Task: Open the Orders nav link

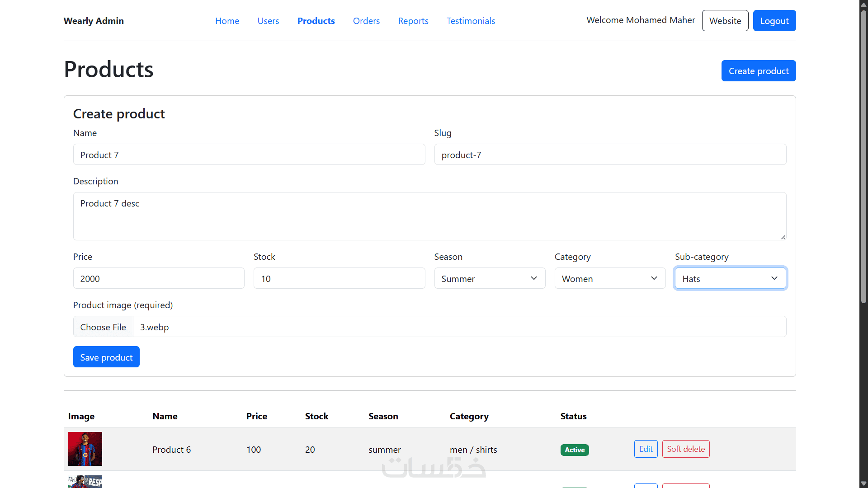Action: (366, 21)
